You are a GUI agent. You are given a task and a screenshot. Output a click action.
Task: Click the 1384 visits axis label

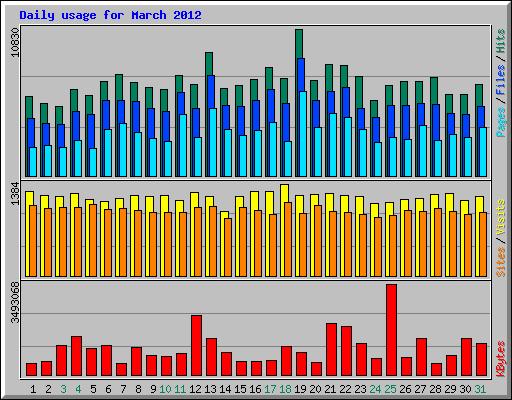tap(15, 193)
